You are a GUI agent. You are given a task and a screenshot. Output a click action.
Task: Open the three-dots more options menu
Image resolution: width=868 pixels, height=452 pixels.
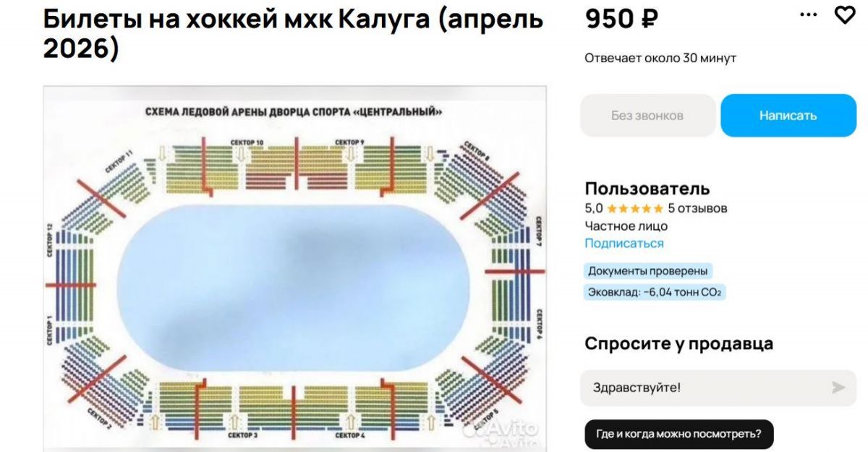(x=809, y=14)
